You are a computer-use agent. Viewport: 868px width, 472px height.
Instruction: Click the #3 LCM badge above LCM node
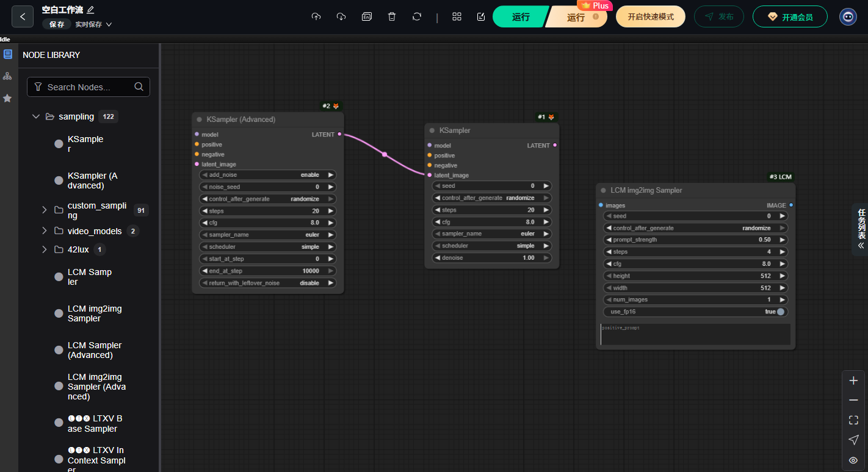(781, 177)
